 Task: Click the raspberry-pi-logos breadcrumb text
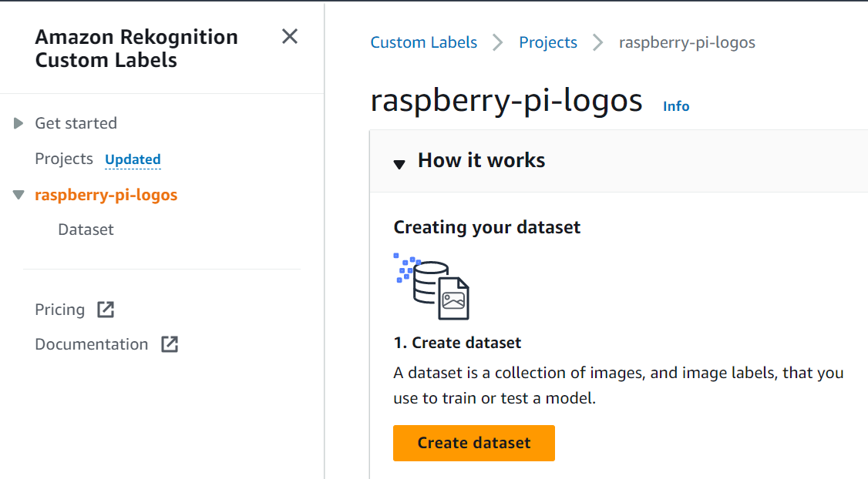tap(687, 42)
